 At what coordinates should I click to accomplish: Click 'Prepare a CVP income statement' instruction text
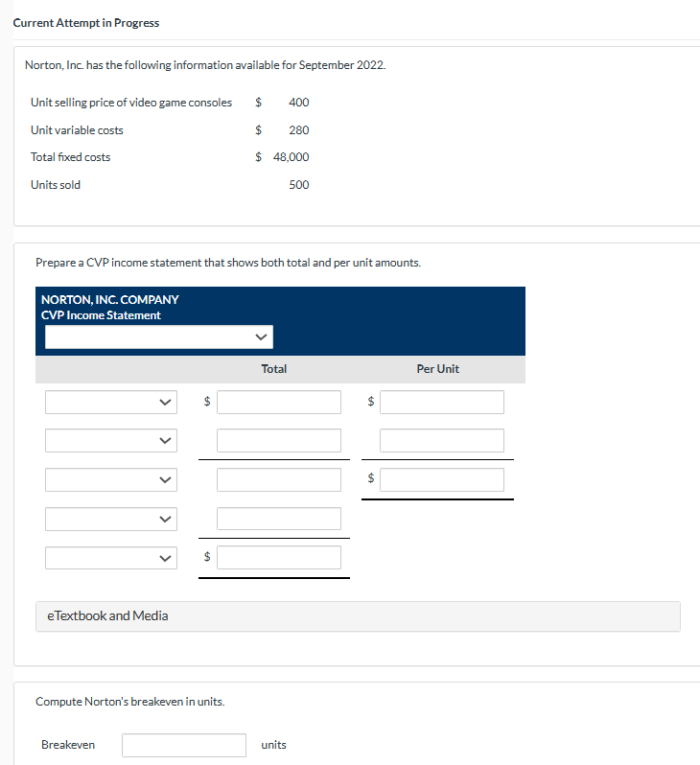(x=228, y=263)
